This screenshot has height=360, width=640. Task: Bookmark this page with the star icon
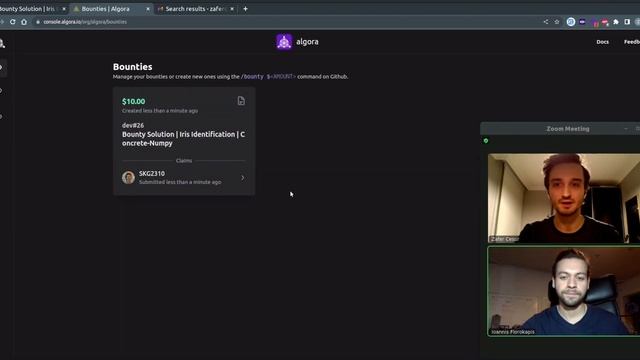point(557,22)
